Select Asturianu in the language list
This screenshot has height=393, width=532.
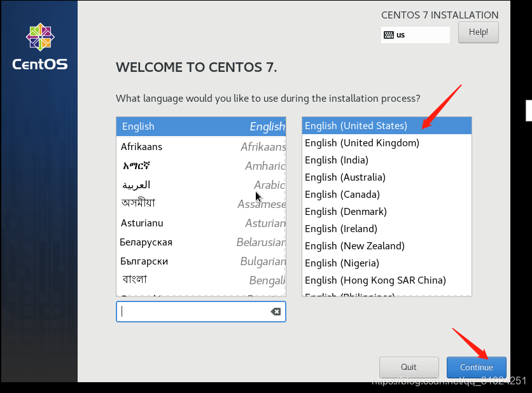(201, 223)
